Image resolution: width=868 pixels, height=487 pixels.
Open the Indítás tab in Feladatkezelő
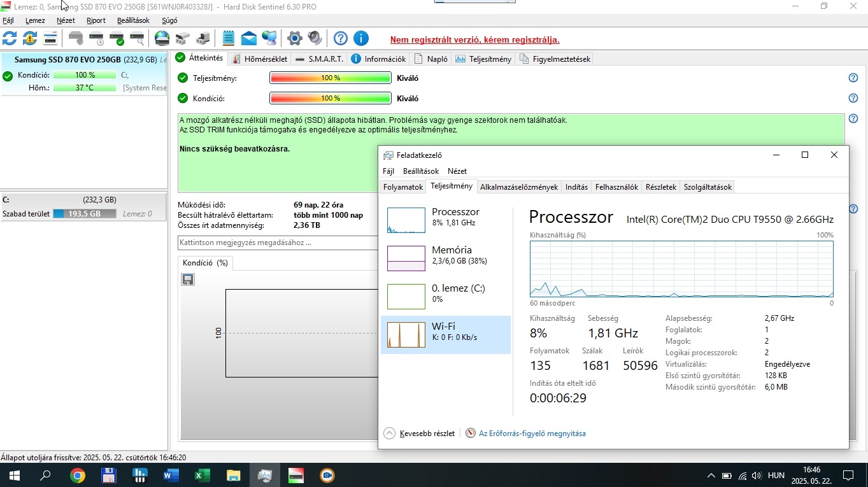click(576, 187)
